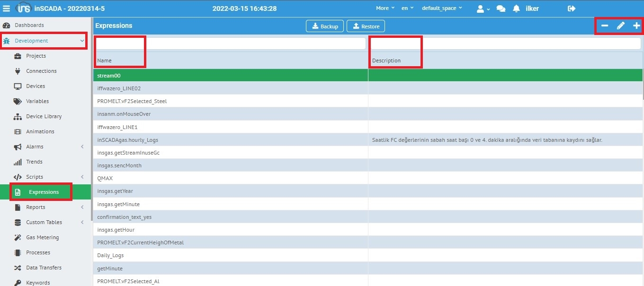644x286 pixels.
Task: Click the logout icon
Action: click(x=572, y=9)
